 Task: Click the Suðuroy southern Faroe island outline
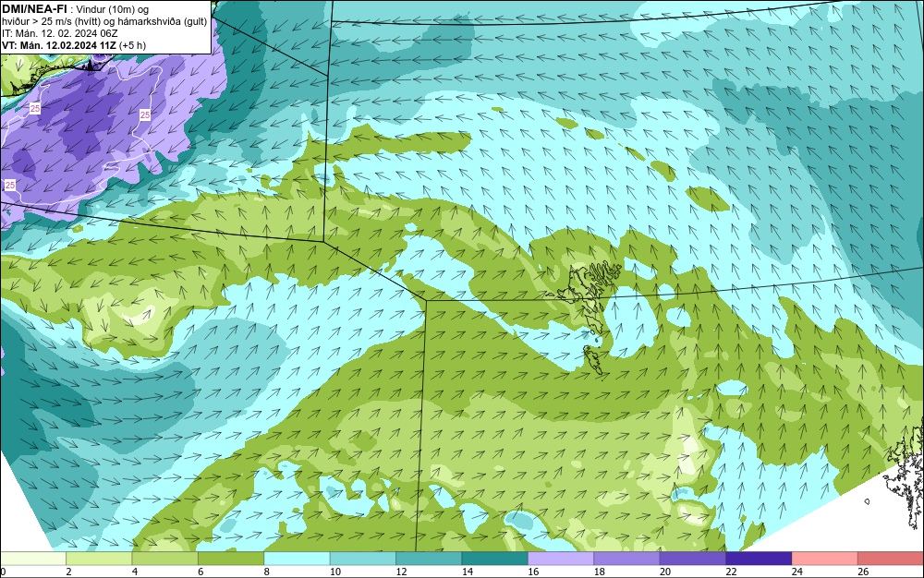coord(593,359)
